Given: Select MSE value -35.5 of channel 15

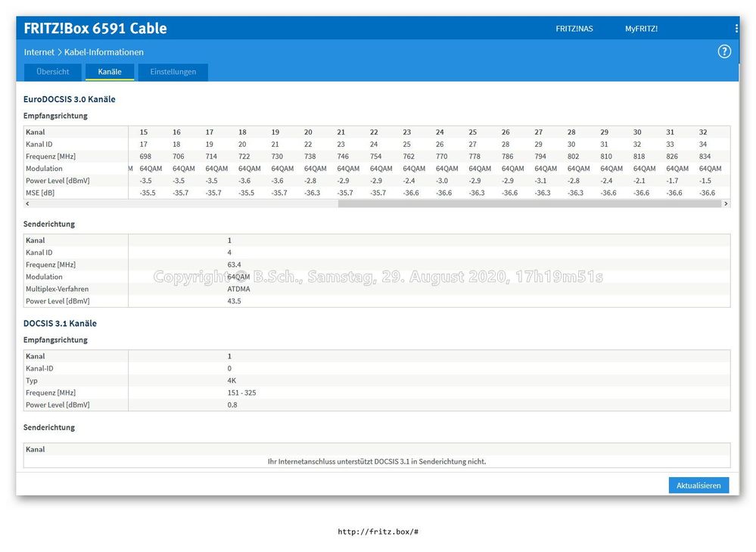Looking at the screenshot, I should [148, 193].
